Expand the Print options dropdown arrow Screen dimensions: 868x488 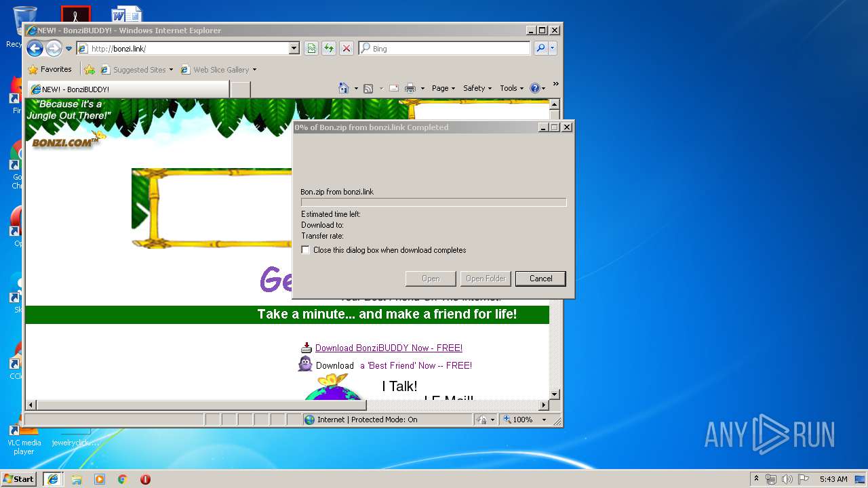422,88
